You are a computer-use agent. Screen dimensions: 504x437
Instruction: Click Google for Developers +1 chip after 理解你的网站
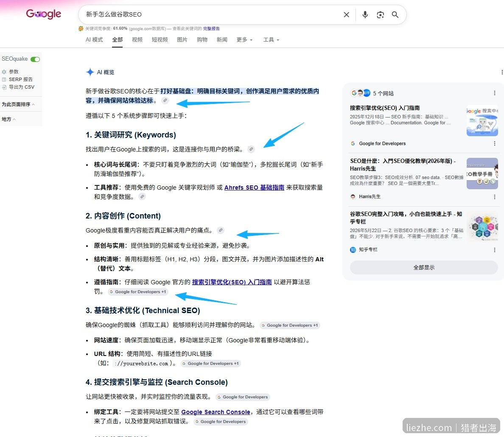(290, 325)
